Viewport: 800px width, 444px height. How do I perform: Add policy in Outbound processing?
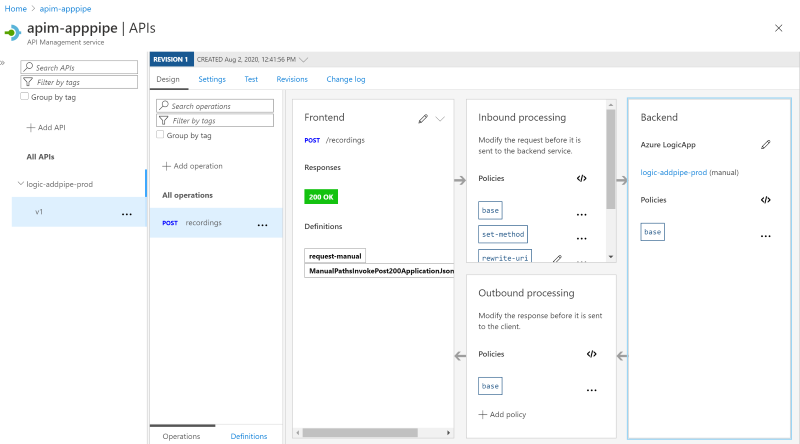point(502,414)
